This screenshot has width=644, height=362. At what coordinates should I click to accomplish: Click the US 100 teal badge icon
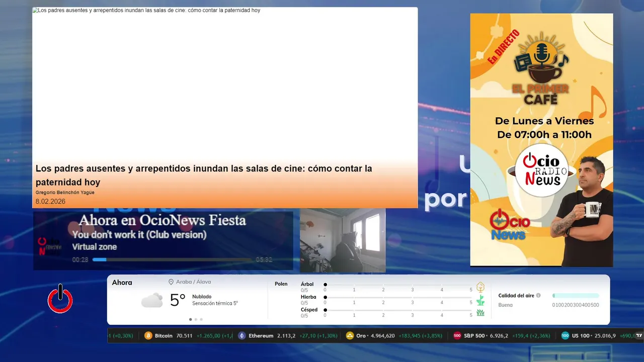pos(566,335)
